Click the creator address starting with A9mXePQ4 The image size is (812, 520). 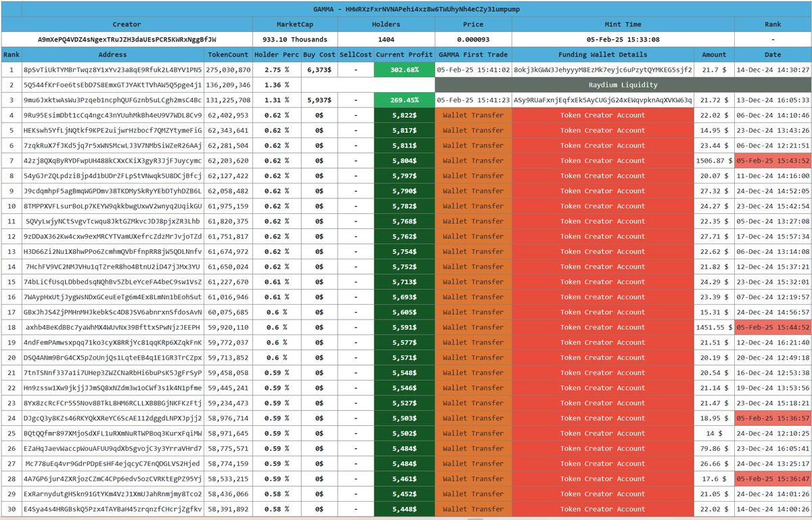coord(127,39)
